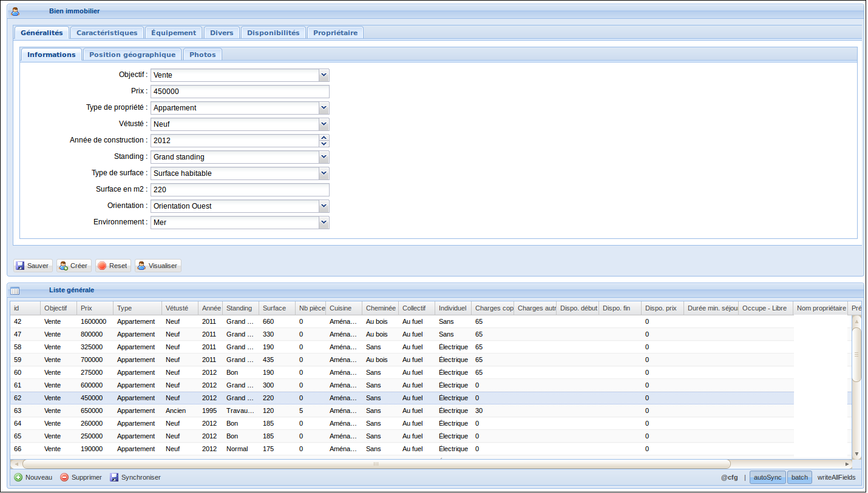Screen dimensions: 868x493
Task: Click the Sauver floppy disk icon
Action: pos(20,266)
